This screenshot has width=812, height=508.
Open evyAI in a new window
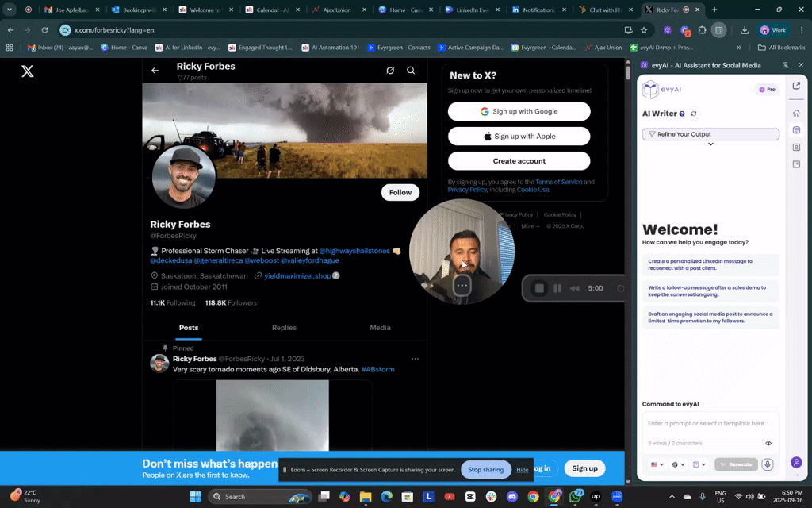click(x=796, y=86)
